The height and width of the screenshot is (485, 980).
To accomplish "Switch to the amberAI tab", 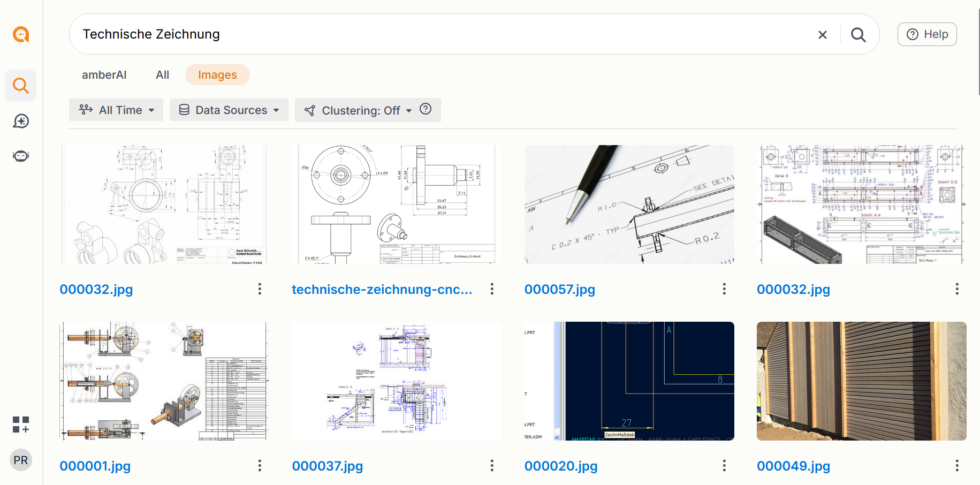I will 104,75.
